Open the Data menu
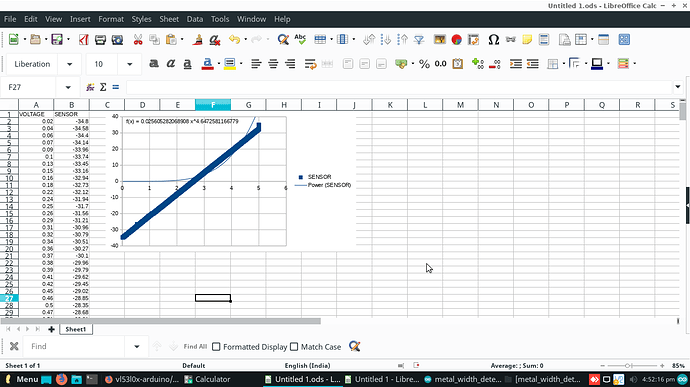Viewport: 690px width, 387px height. pos(195,19)
